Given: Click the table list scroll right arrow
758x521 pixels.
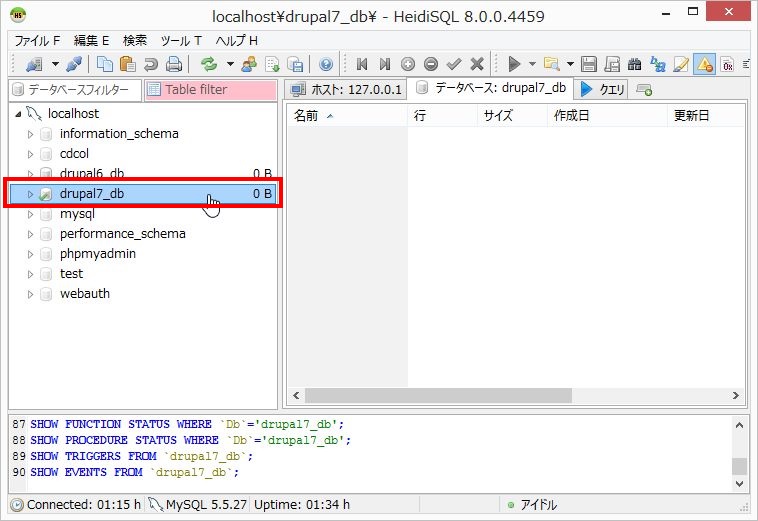Looking at the screenshot, I should (735, 395).
